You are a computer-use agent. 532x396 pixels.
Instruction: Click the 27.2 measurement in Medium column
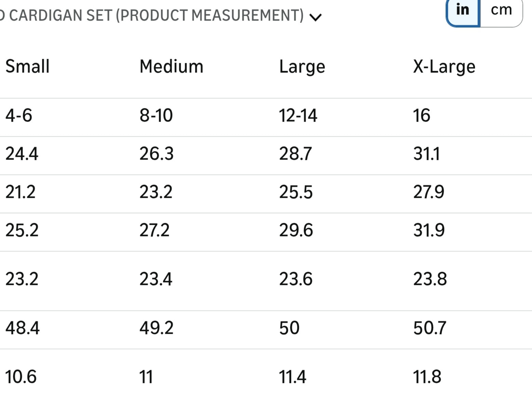[154, 230]
